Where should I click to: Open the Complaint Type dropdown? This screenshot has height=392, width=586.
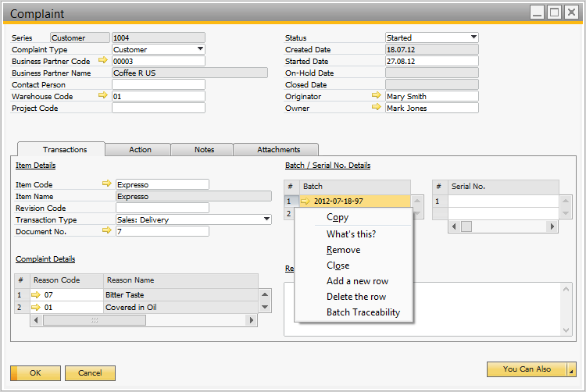click(200, 49)
